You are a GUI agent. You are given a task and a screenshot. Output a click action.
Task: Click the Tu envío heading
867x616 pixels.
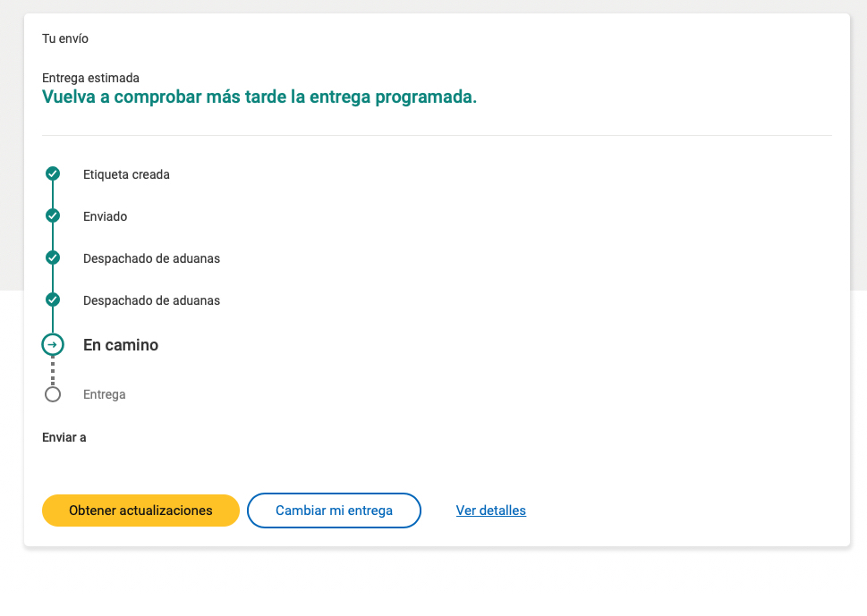point(63,38)
